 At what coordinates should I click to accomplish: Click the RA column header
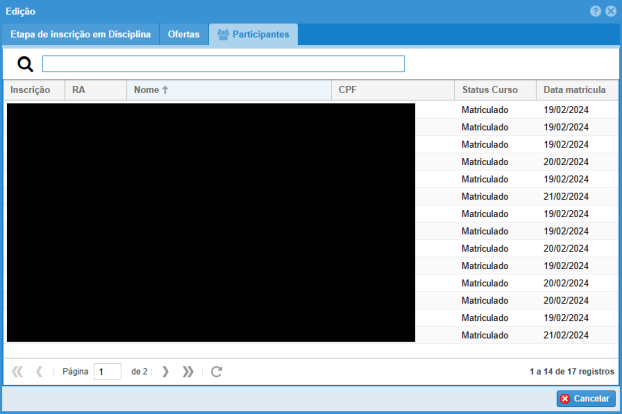[x=95, y=90]
